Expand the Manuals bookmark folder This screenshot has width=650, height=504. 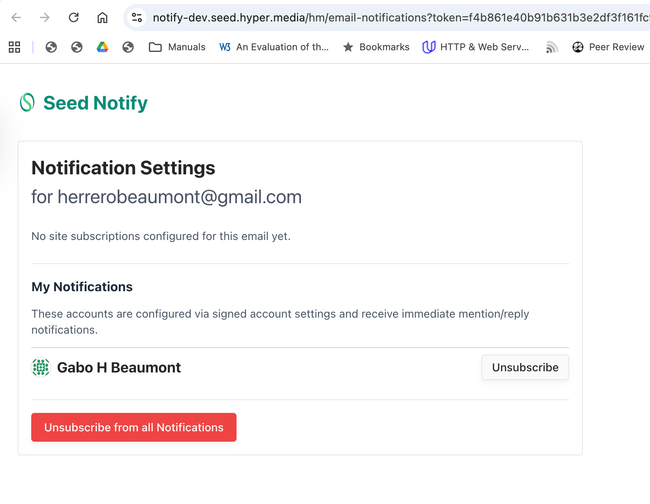[177, 47]
